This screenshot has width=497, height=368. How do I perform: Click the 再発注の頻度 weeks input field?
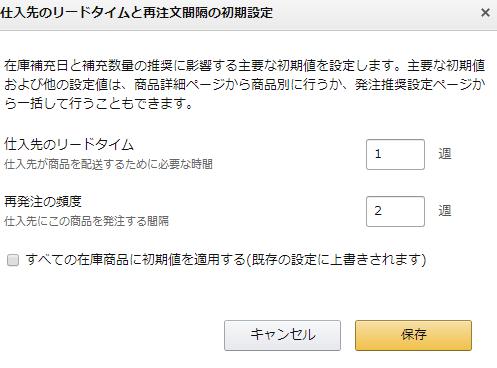[x=395, y=211]
